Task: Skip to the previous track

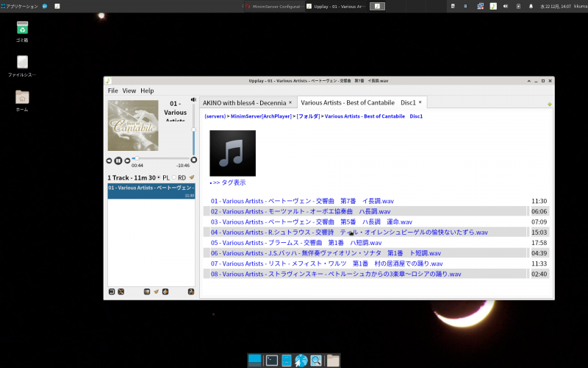Action: click(110, 160)
